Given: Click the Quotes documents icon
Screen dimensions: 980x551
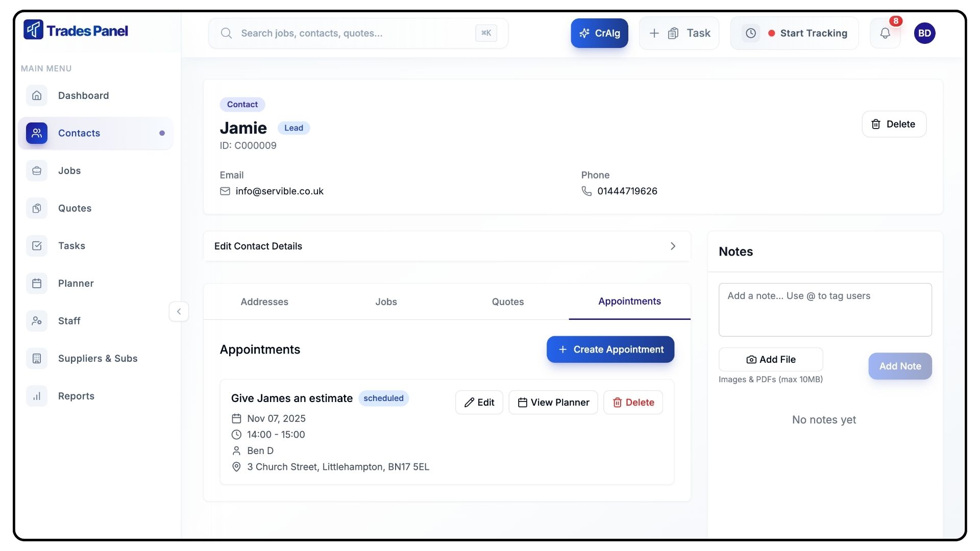Looking at the screenshot, I should (x=37, y=208).
